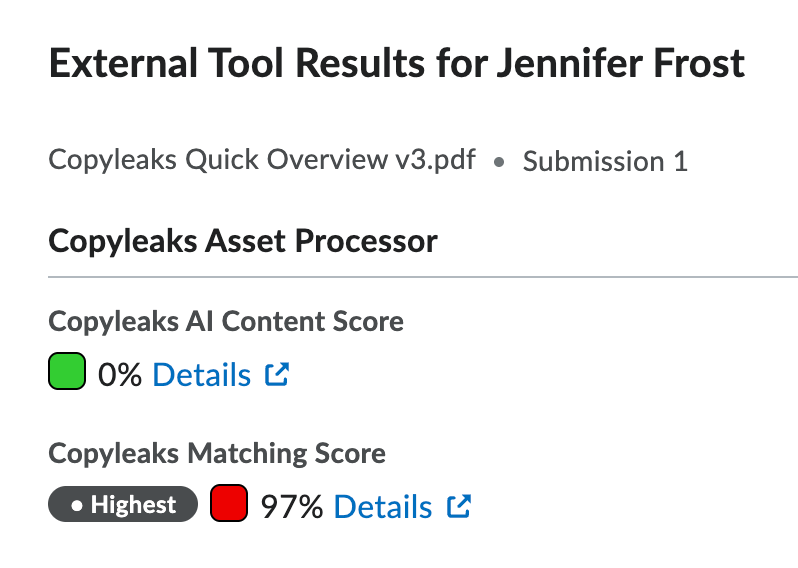The width and height of the screenshot is (798, 568).
Task: Open the Matching Score external-link icon
Action: pos(459,506)
